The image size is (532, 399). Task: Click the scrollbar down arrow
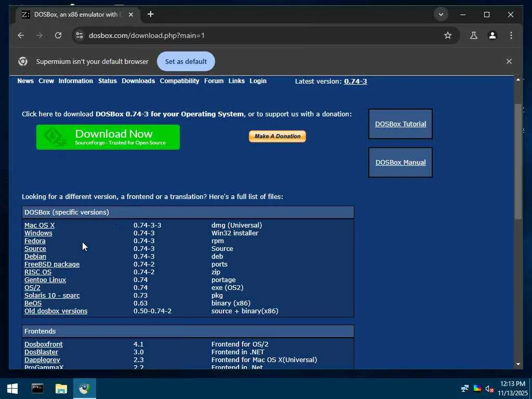click(518, 364)
